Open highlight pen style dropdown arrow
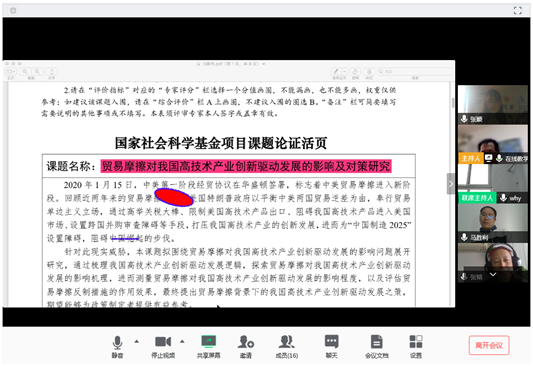Viewport: 533px width, 366px height. click(x=344, y=72)
